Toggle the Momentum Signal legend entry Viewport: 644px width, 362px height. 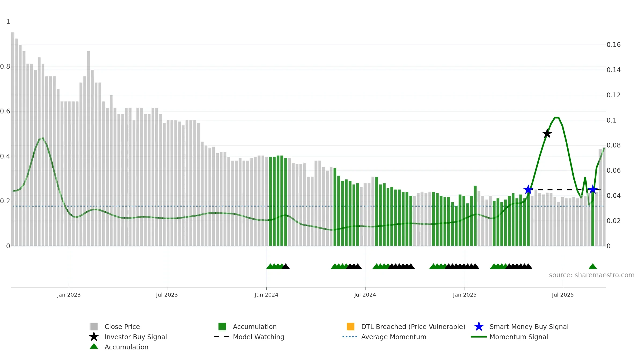click(510, 337)
